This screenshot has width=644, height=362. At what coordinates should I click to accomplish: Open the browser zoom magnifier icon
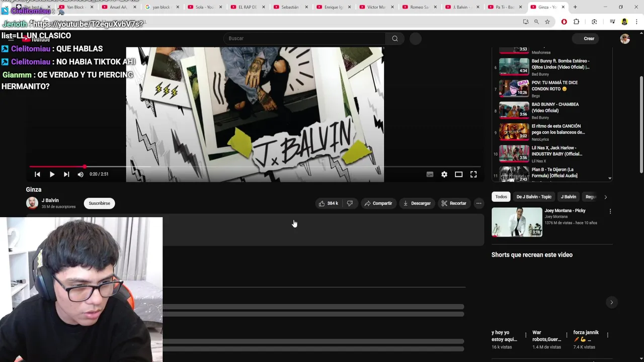tap(536, 22)
